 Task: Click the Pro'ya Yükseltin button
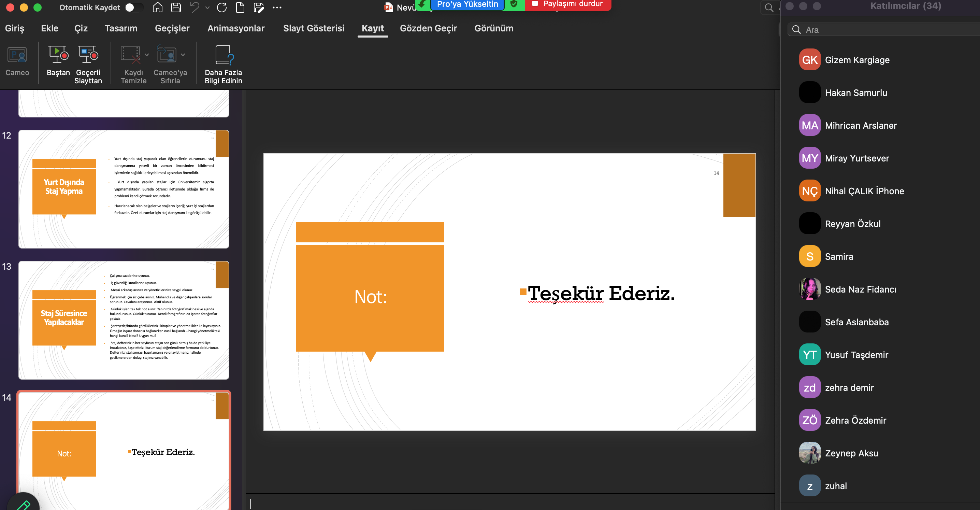click(467, 4)
